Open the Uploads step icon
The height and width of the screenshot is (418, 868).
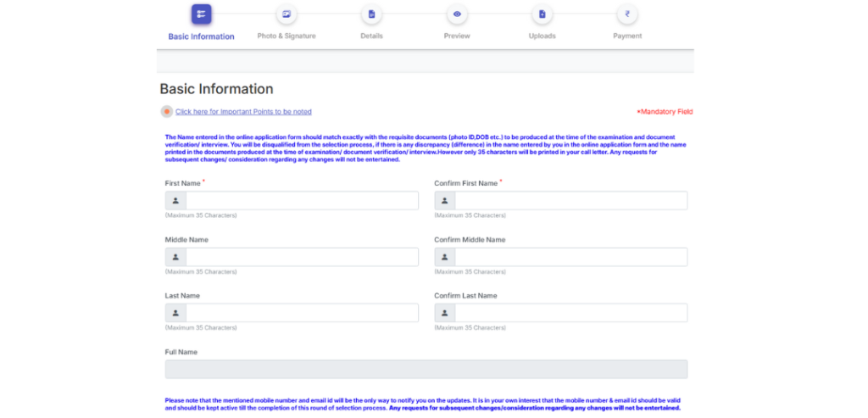click(x=542, y=14)
